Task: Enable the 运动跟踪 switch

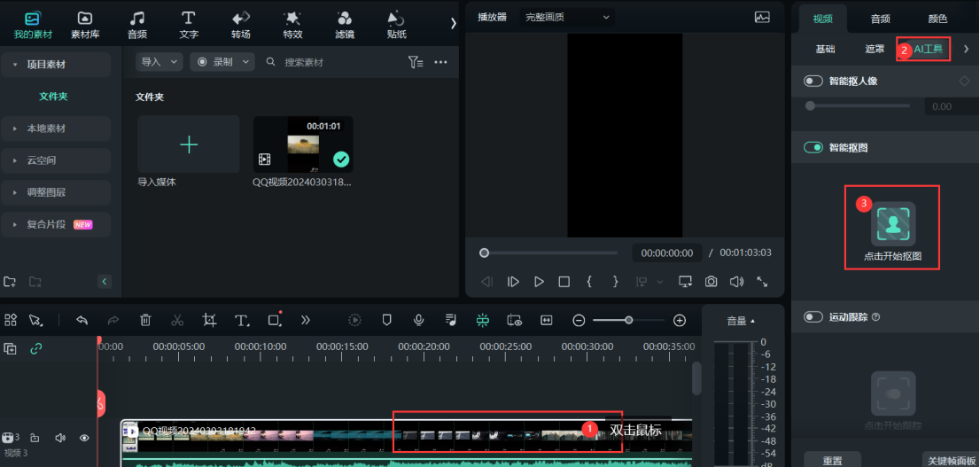Action: (x=813, y=316)
